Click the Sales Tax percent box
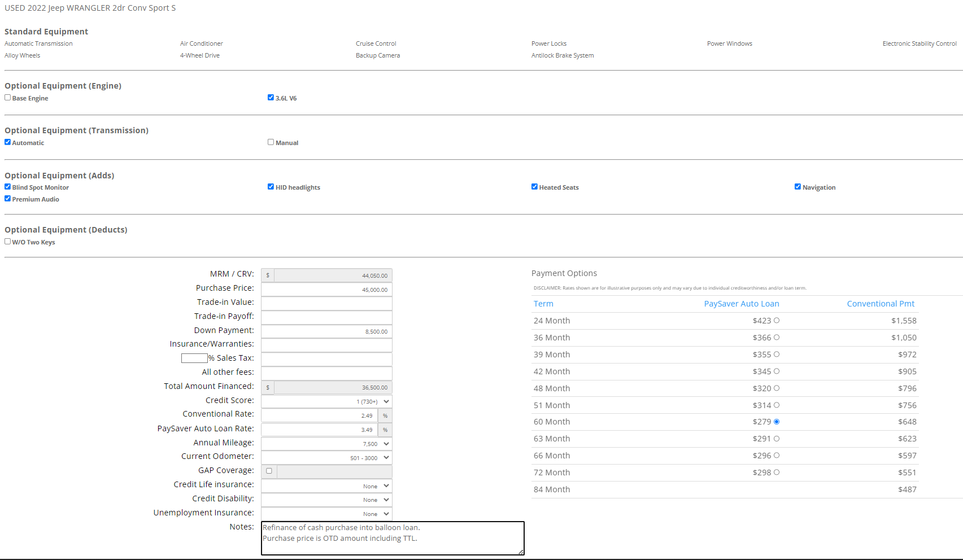This screenshot has height=560, width=963. [x=194, y=358]
